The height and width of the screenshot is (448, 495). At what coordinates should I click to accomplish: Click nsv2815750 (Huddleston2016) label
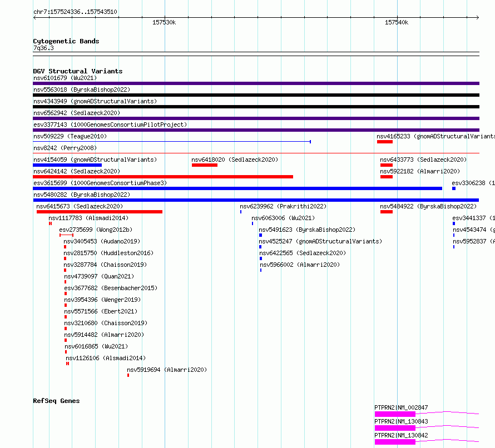[x=108, y=253]
